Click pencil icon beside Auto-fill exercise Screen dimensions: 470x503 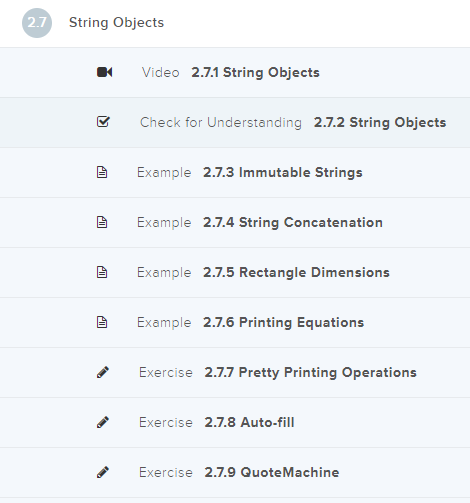coord(103,422)
